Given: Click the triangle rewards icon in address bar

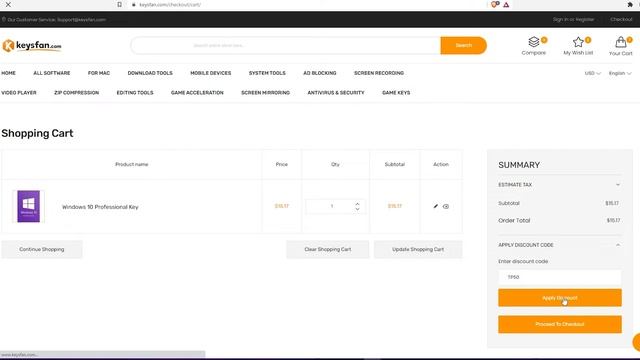Looking at the screenshot, I should pyautogui.click(x=506, y=5).
